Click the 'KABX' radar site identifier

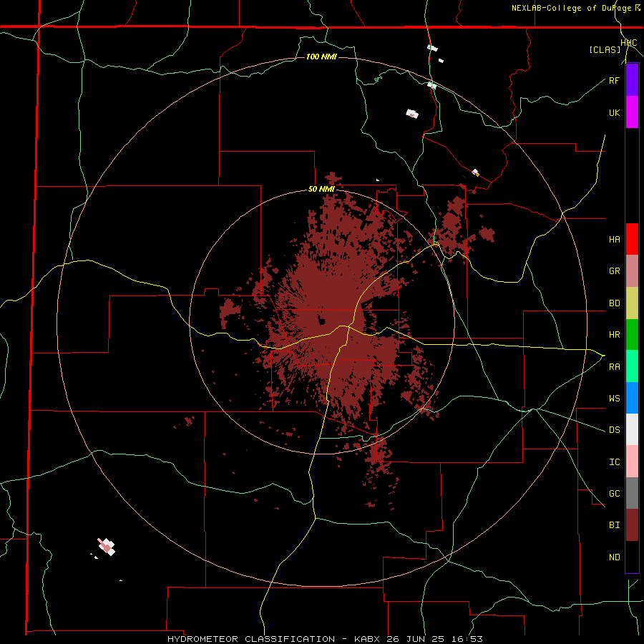[367, 639]
